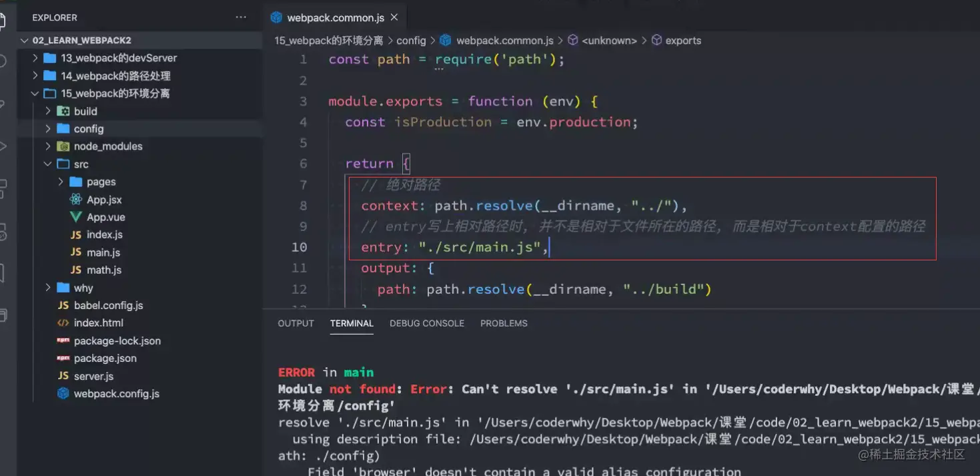
Task: Click the 14_webpack的路径处理 folder icon
Action: (x=49, y=75)
